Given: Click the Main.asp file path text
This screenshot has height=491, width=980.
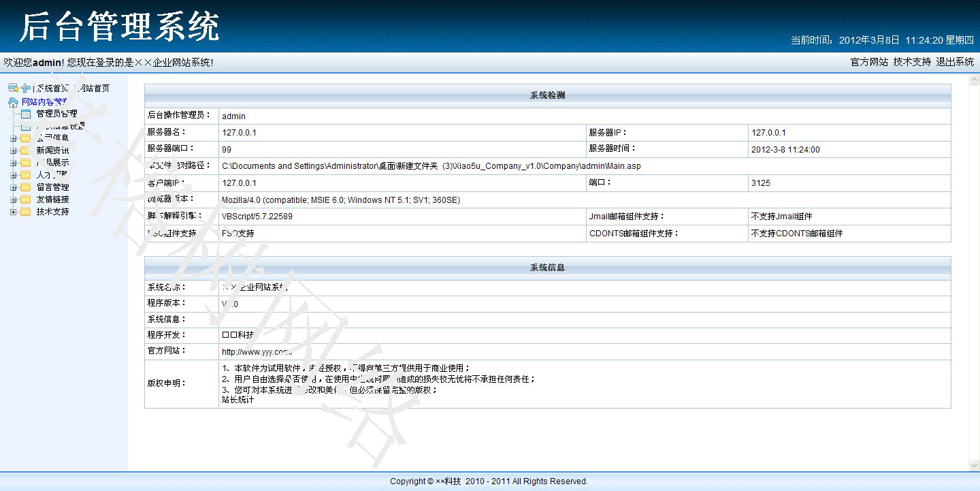Looking at the screenshot, I should tap(431, 166).
